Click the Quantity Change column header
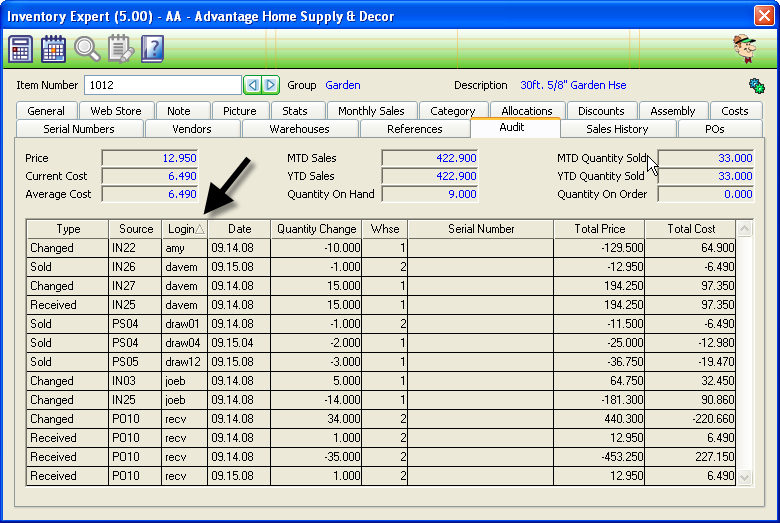The height and width of the screenshot is (523, 780). click(x=316, y=229)
